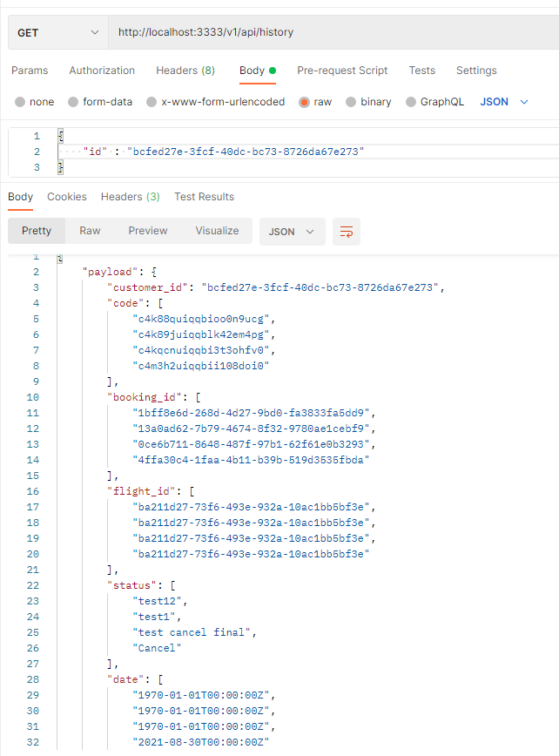
Task: View the Authorization tab
Action: point(102,71)
